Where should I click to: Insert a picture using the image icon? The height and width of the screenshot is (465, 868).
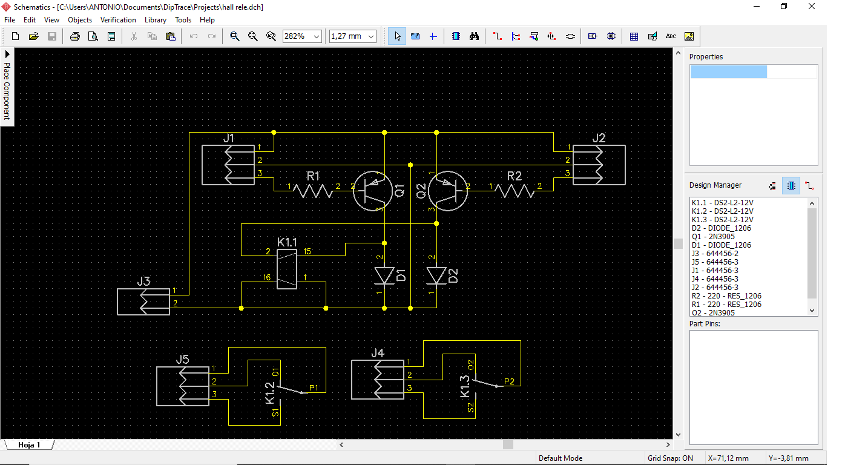click(x=689, y=36)
